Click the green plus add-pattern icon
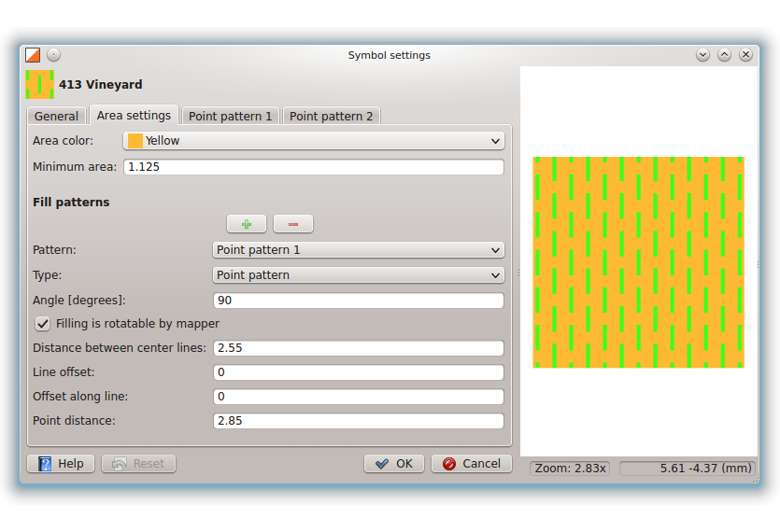The image size is (780, 532). coord(247,224)
